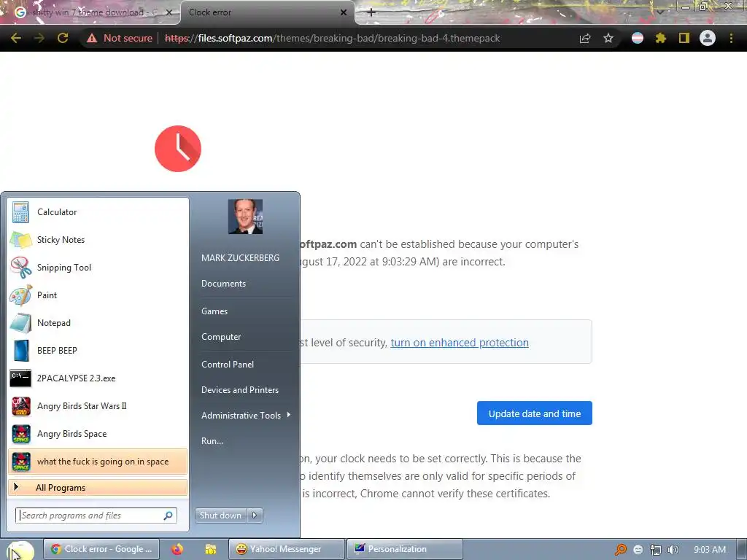This screenshot has height=560, width=747.
Task: Select the Clock error tab
Action: 267,12
